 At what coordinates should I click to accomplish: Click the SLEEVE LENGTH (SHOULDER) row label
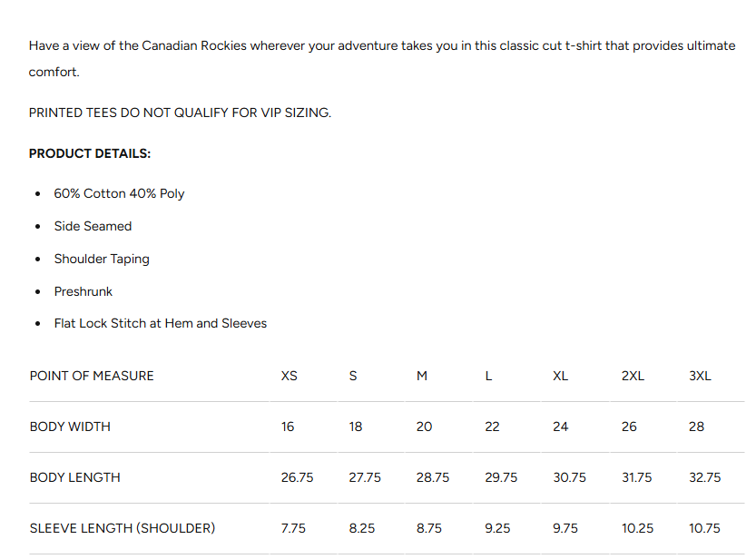[x=123, y=528]
